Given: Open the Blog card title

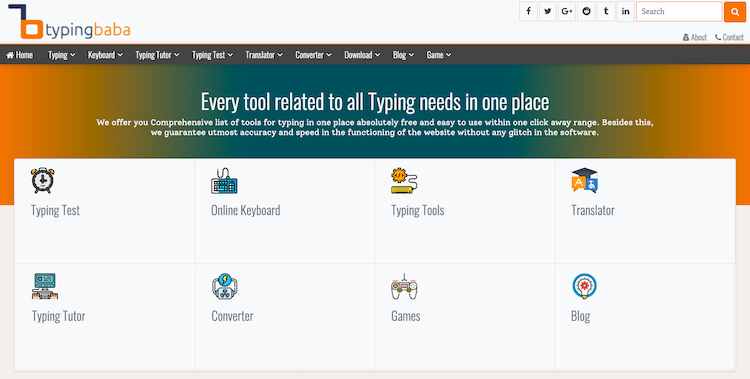Looking at the screenshot, I should point(581,316).
